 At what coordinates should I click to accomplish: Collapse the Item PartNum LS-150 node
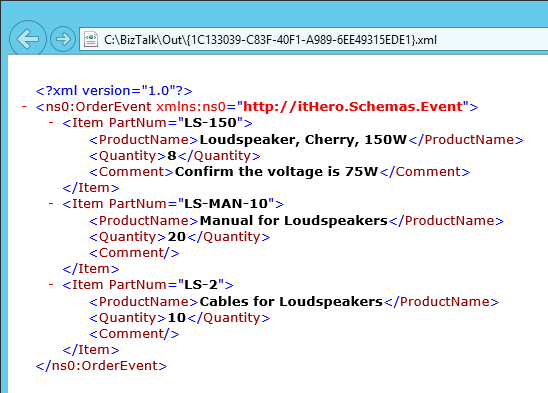click(x=51, y=122)
